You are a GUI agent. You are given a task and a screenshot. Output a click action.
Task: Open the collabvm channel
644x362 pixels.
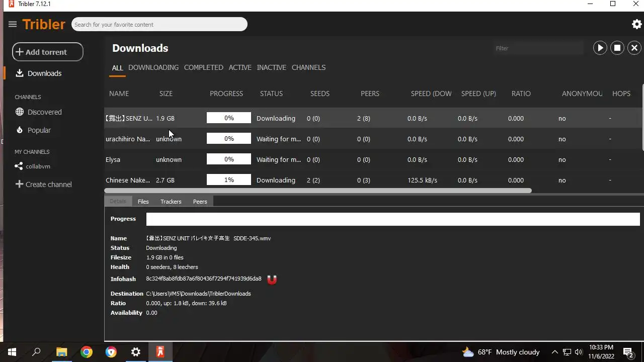38,166
